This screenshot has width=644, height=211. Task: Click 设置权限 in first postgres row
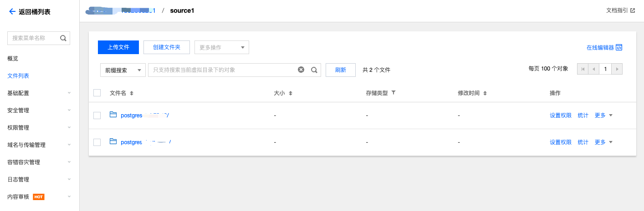point(561,116)
